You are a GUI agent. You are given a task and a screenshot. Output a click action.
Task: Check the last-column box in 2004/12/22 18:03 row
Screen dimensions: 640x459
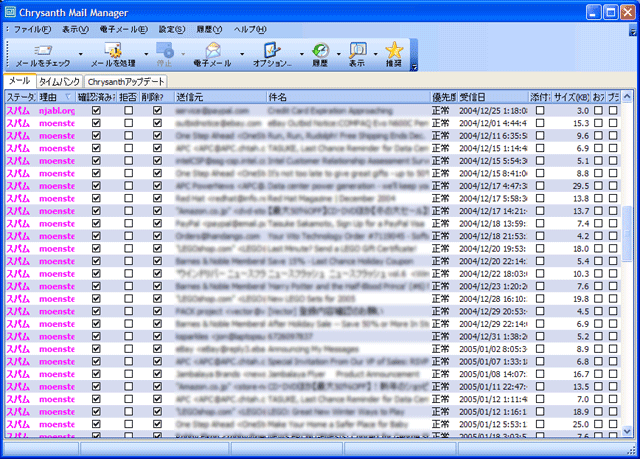click(613, 274)
